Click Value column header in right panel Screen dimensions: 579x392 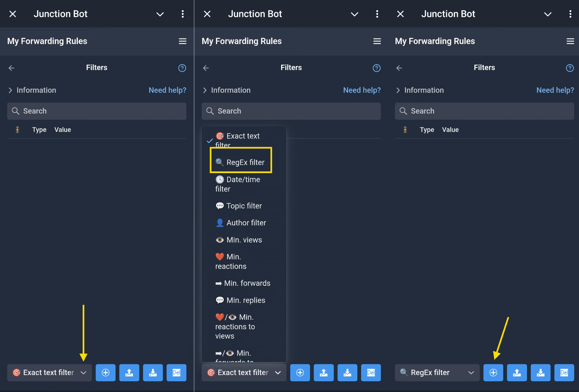450,130
